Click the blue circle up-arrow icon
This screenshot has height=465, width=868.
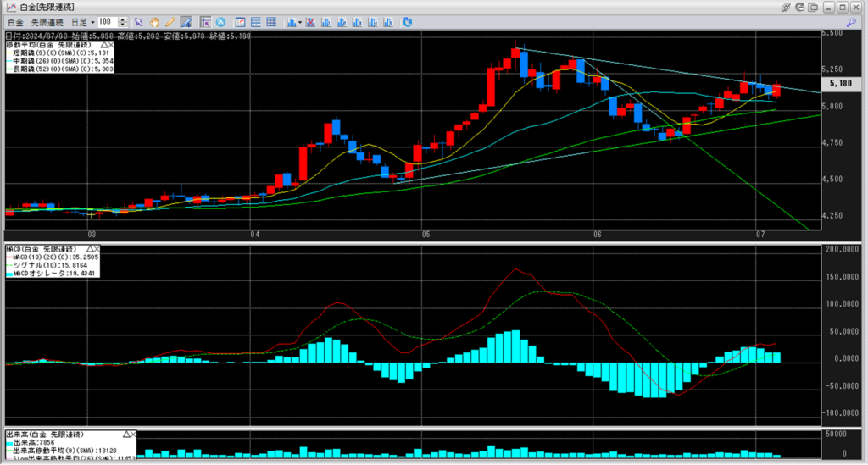pos(220,21)
